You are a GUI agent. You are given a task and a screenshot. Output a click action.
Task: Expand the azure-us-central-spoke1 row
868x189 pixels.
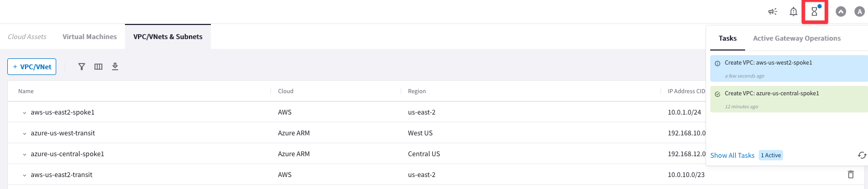coord(24,154)
